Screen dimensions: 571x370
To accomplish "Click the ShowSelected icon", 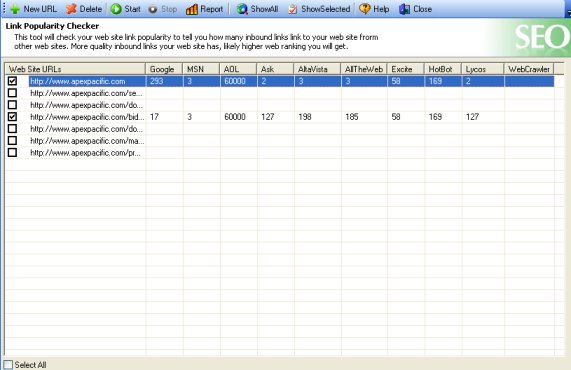I will 293,9.
